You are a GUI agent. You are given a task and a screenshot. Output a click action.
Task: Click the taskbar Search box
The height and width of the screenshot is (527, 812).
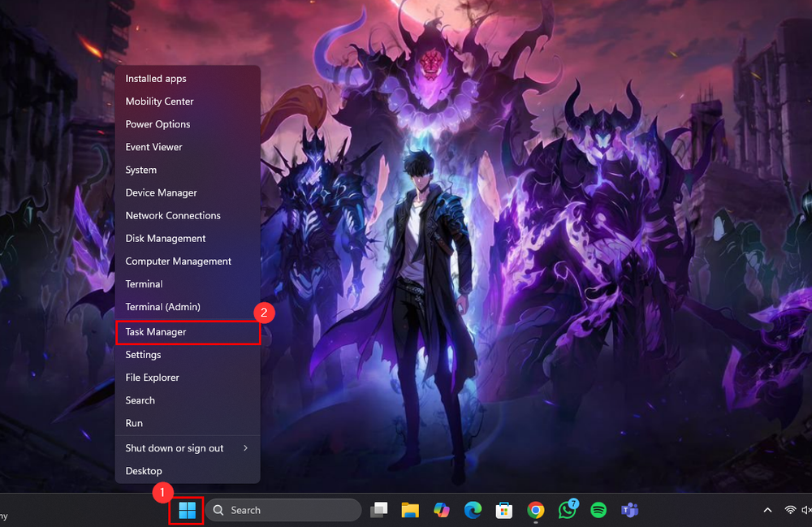click(x=283, y=510)
